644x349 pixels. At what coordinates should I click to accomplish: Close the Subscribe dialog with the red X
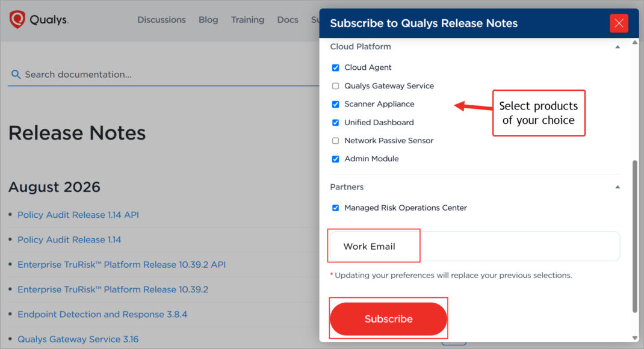coord(619,23)
